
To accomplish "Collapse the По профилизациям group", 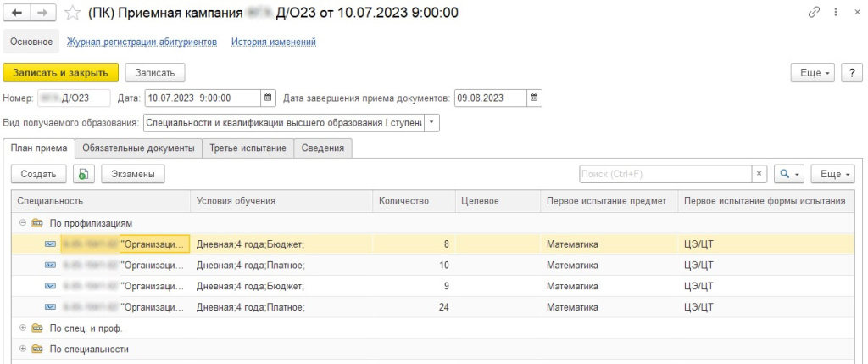I will point(21,223).
